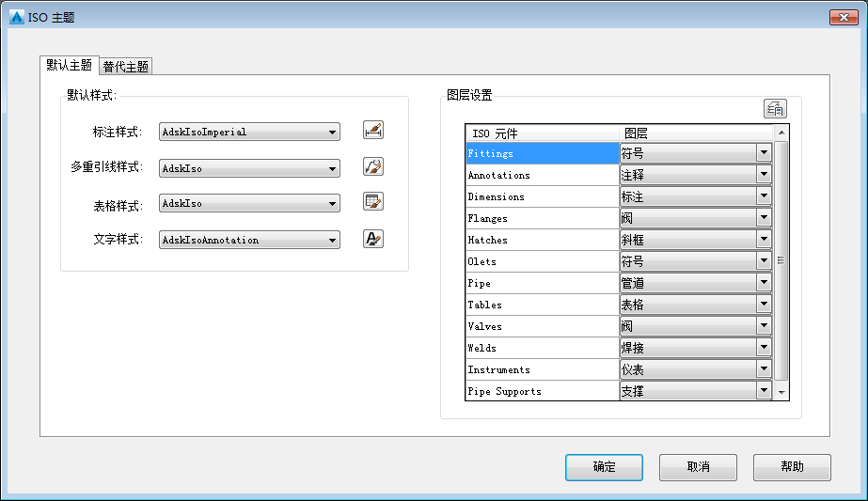Select the Pipe Supports component cell
The height and width of the screenshot is (501, 868).
tap(543, 391)
